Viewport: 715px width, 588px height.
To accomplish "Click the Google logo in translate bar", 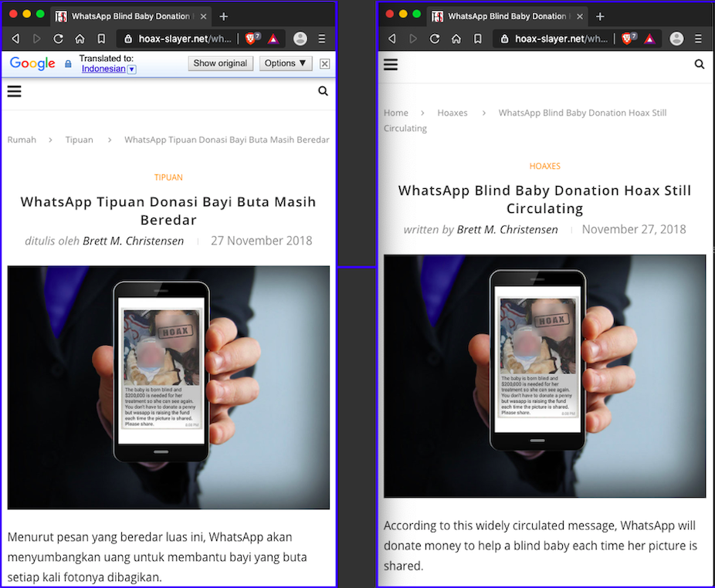I will tap(32, 63).
